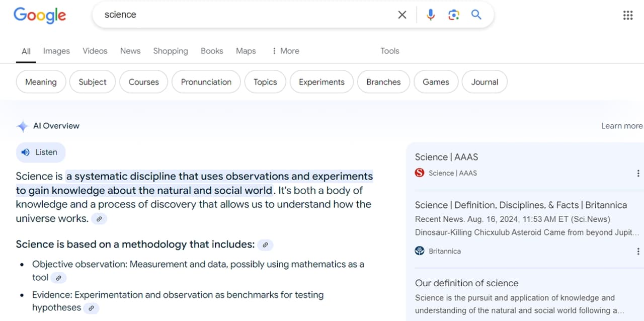The image size is (644, 321).
Task: Open options menu for Britannica result
Action: pos(638,251)
